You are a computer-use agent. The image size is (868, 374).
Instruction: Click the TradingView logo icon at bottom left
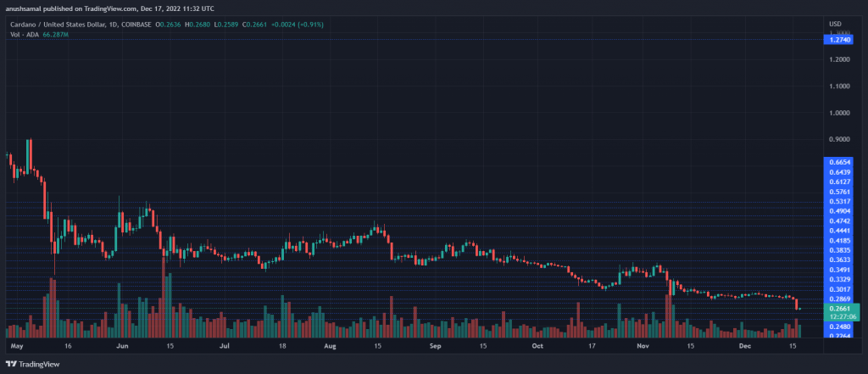pyautogui.click(x=11, y=364)
